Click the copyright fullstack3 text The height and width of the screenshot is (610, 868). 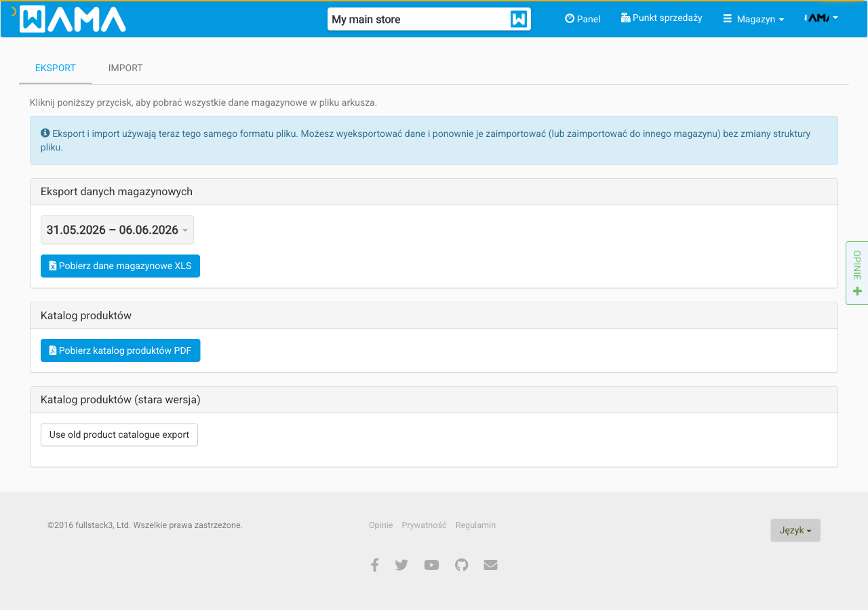click(145, 525)
